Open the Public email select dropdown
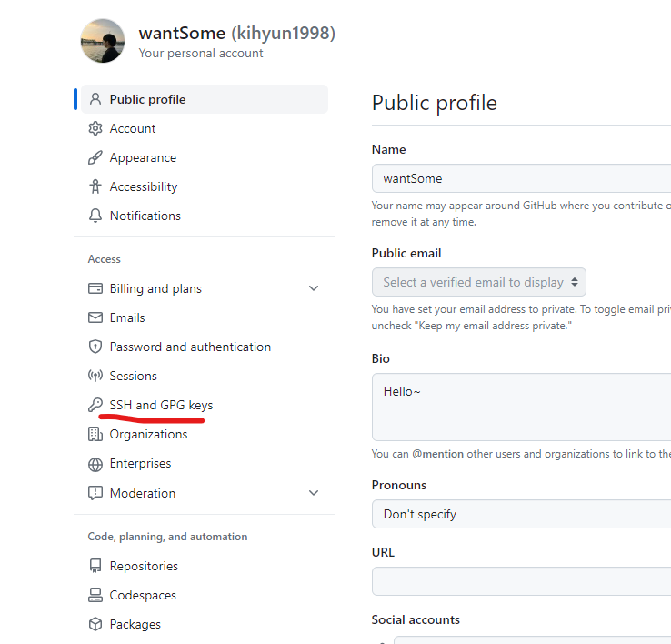 click(479, 282)
